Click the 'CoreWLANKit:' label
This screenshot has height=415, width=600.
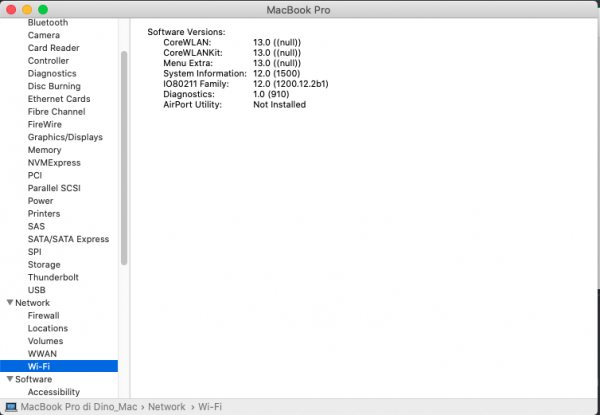pyautogui.click(x=193, y=53)
